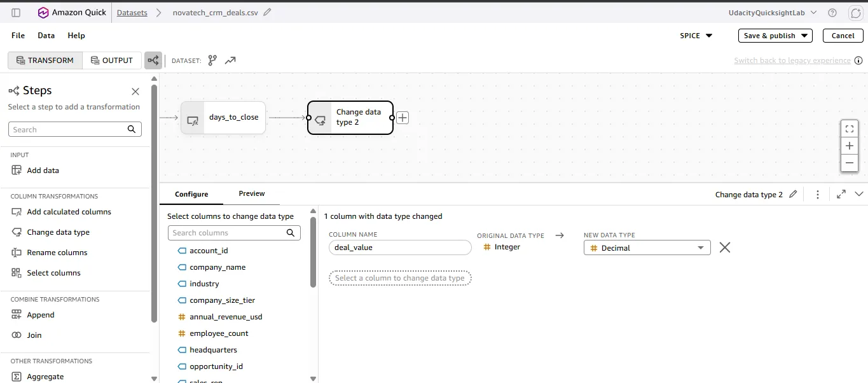Switch to the OUTPUT view
This screenshot has height=383, width=868.
112,60
